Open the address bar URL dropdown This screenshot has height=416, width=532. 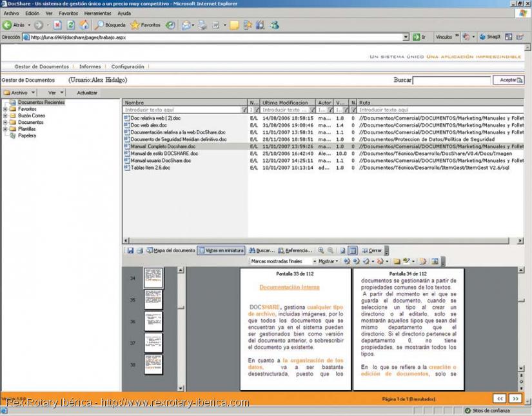click(406, 37)
